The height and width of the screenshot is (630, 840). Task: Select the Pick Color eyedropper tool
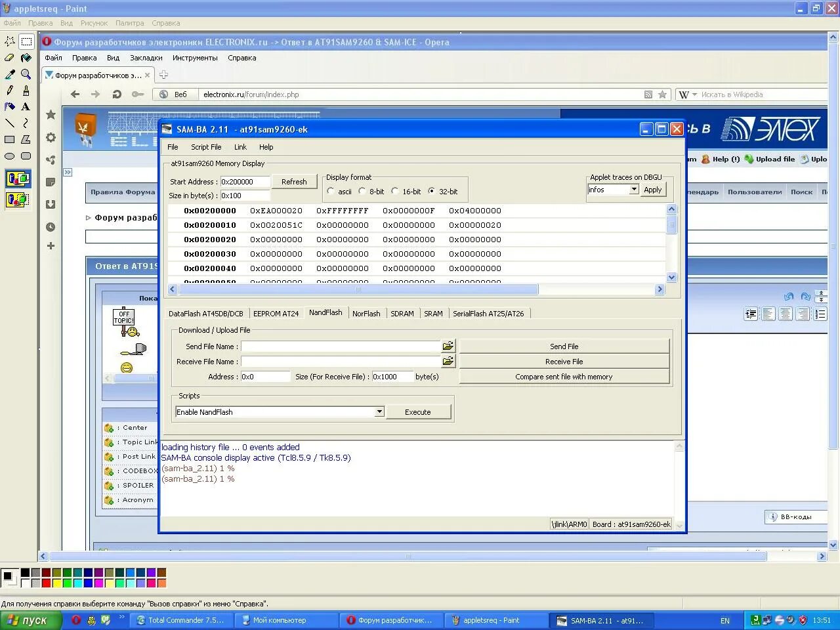(x=10, y=73)
